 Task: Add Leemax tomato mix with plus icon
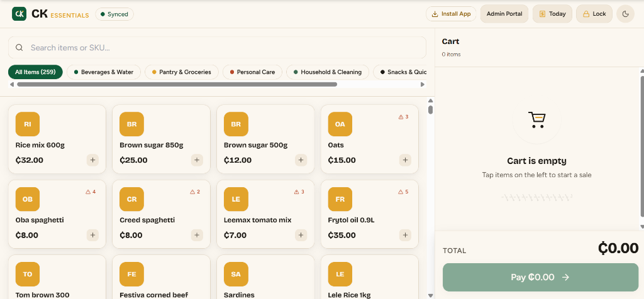(x=301, y=235)
